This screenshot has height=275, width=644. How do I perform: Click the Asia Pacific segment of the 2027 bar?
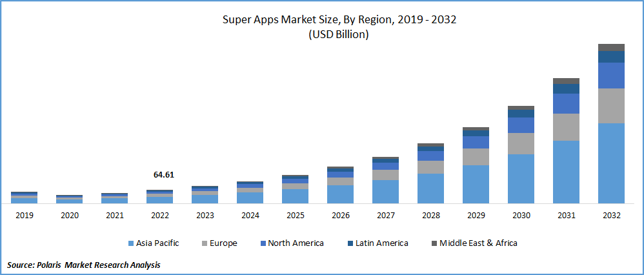point(386,192)
